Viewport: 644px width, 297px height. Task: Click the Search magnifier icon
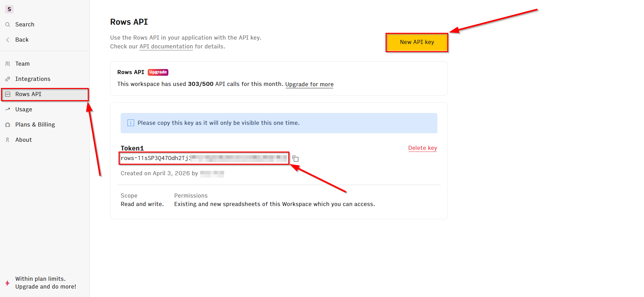pos(8,24)
